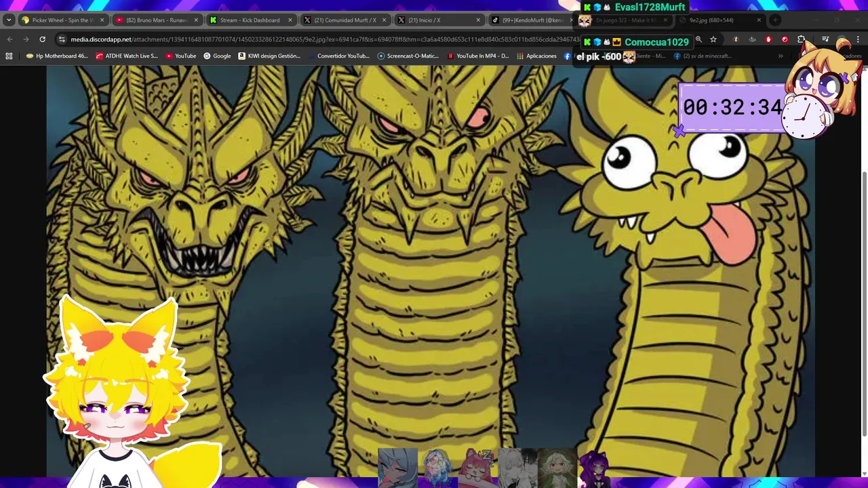
Task: Go forward to next page
Action: point(26,39)
